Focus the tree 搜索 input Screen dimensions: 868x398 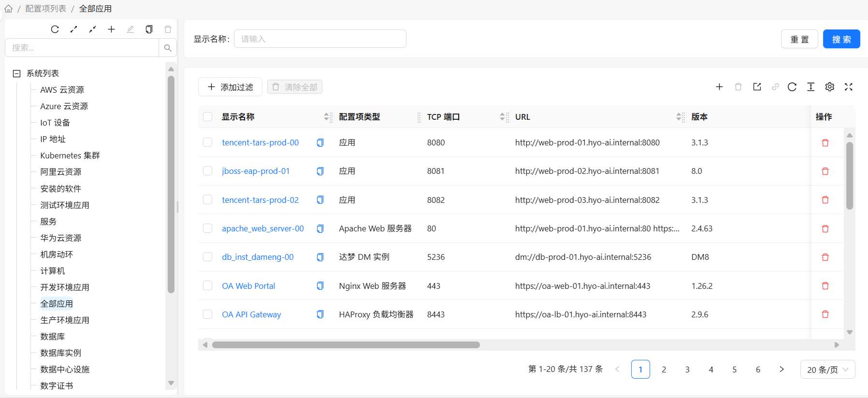click(x=82, y=48)
